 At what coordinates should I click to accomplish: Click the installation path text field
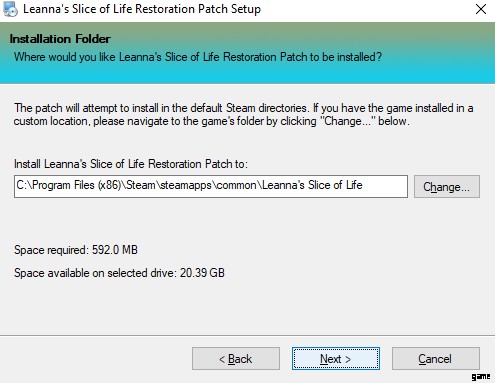click(x=211, y=186)
